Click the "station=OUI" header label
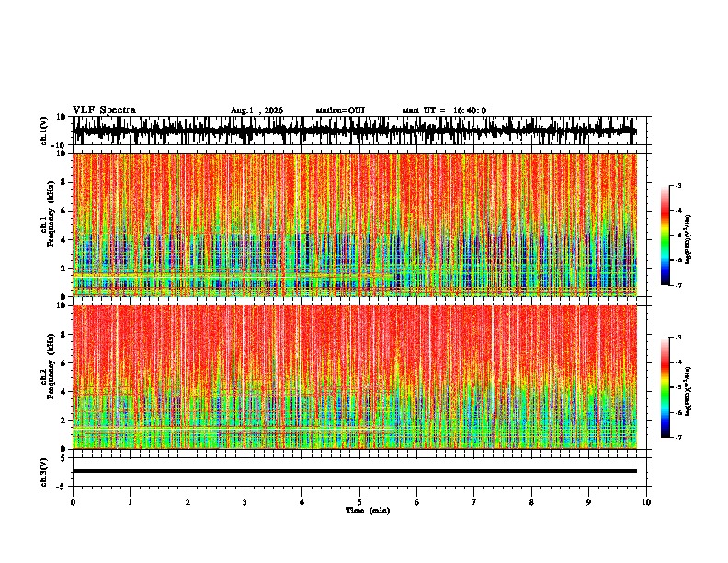This screenshot has height=563, width=728. 340,110
